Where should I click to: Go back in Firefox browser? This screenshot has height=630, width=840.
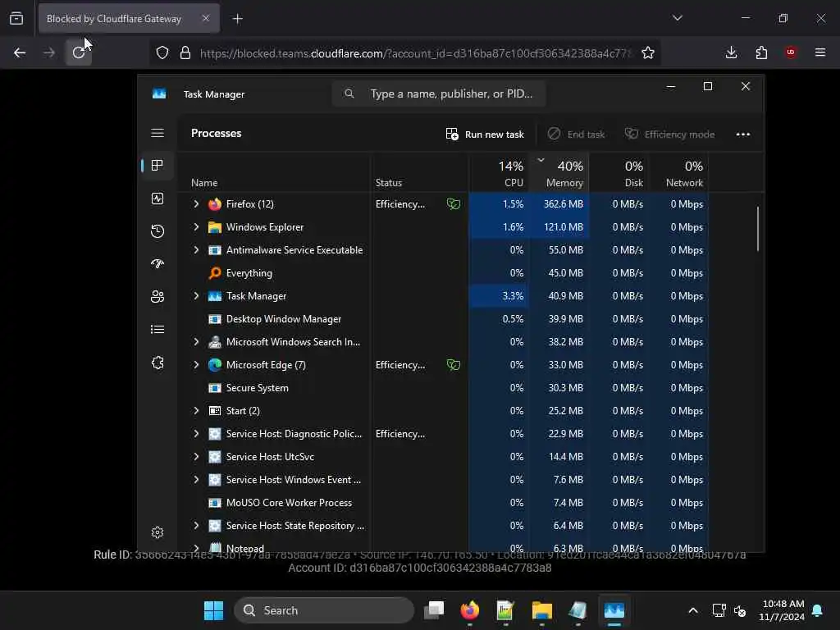pyautogui.click(x=20, y=52)
